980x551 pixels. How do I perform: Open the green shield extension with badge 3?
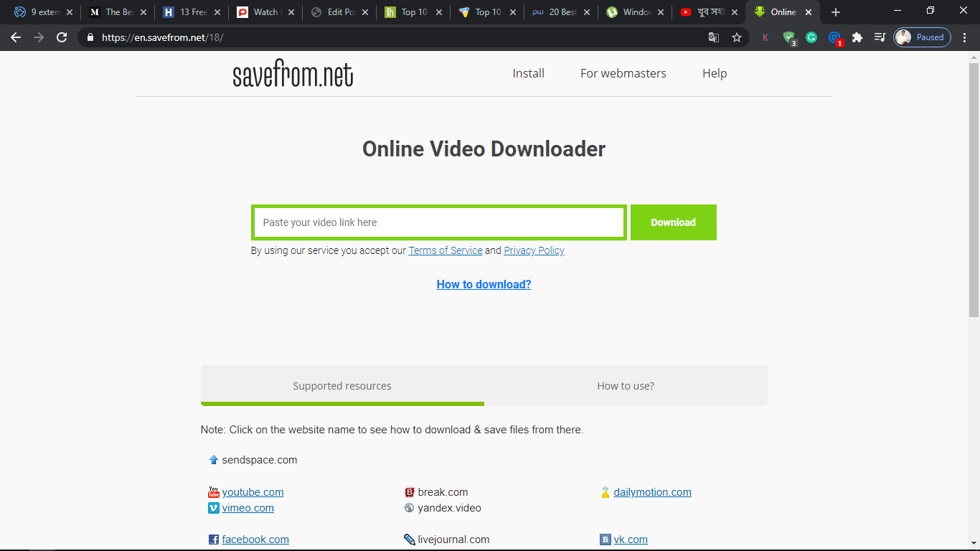[789, 38]
